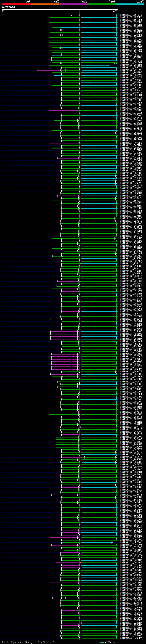Click the UniRef100_Q8H121 label
This screenshot has width=146, height=644.
pos(131,30)
